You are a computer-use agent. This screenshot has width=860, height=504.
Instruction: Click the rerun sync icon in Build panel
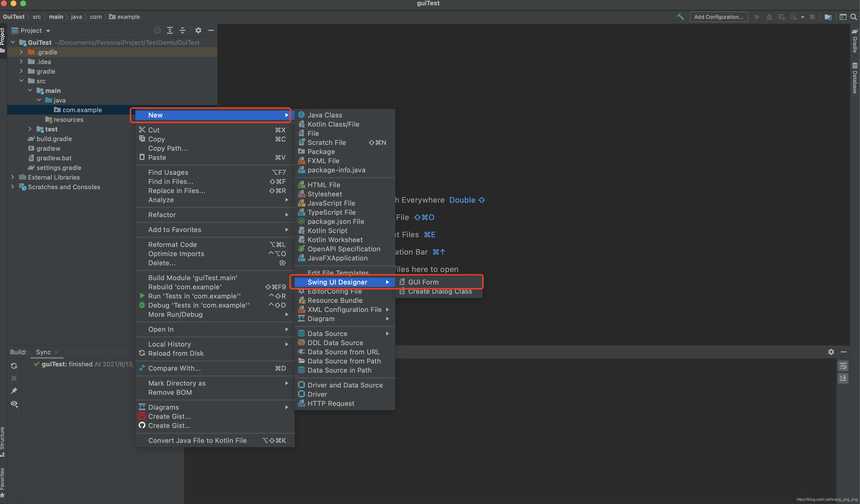(14, 365)
